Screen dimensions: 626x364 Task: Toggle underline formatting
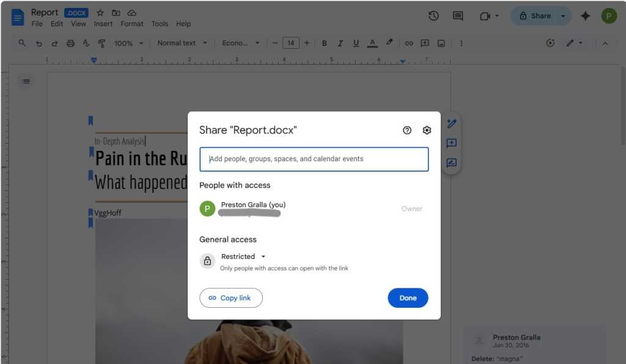(x=356, y=43)
